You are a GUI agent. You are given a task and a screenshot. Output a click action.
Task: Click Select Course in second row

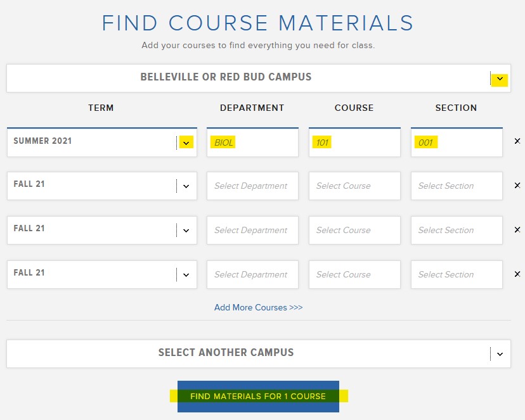(x=354, y=186)
